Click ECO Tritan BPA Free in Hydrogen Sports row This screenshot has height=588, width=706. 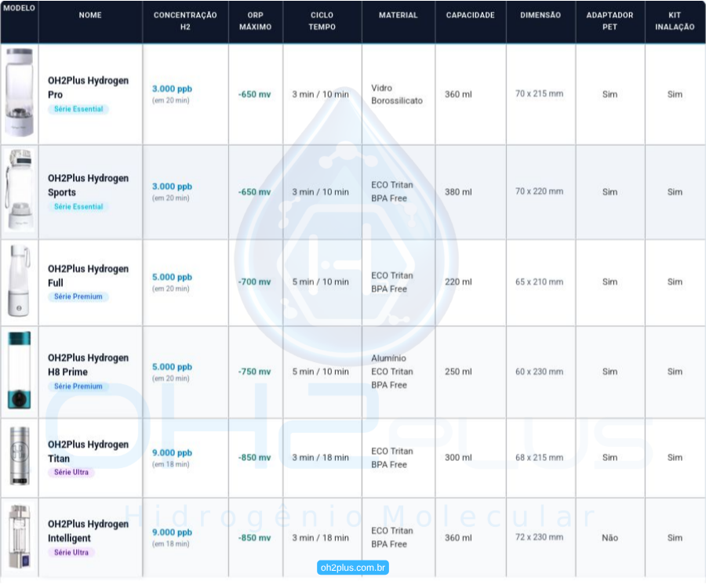coord(391,191)
